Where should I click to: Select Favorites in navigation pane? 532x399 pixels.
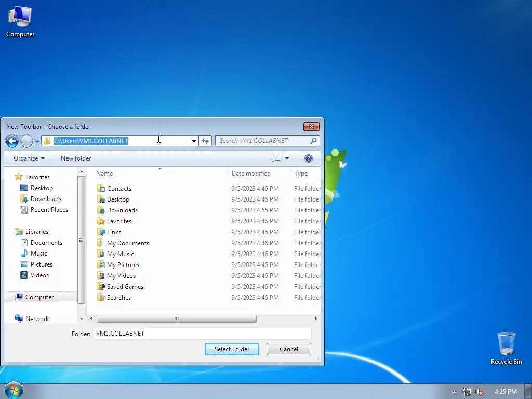click(x=33, y=177)
